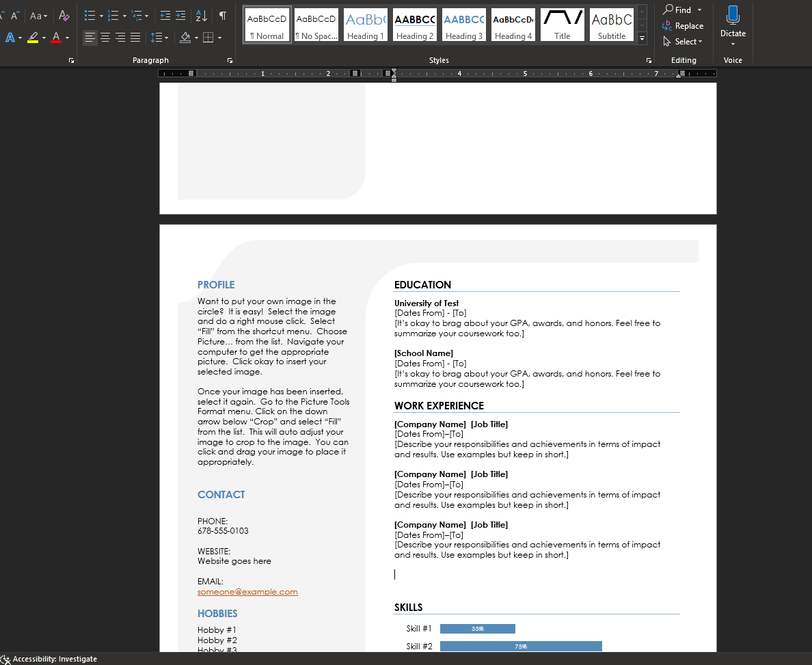Toggle center alignment
Screen dimensions: 812x665
105,38
